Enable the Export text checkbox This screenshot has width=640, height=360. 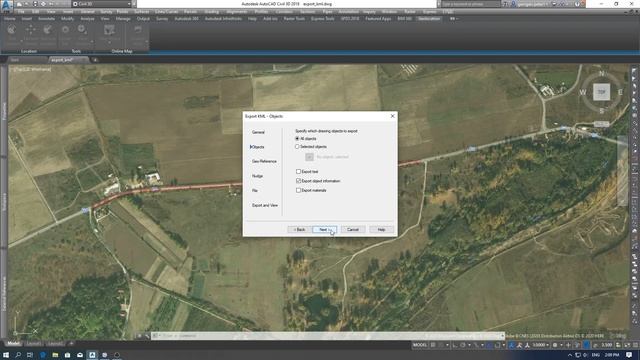(x=298, y=171)
